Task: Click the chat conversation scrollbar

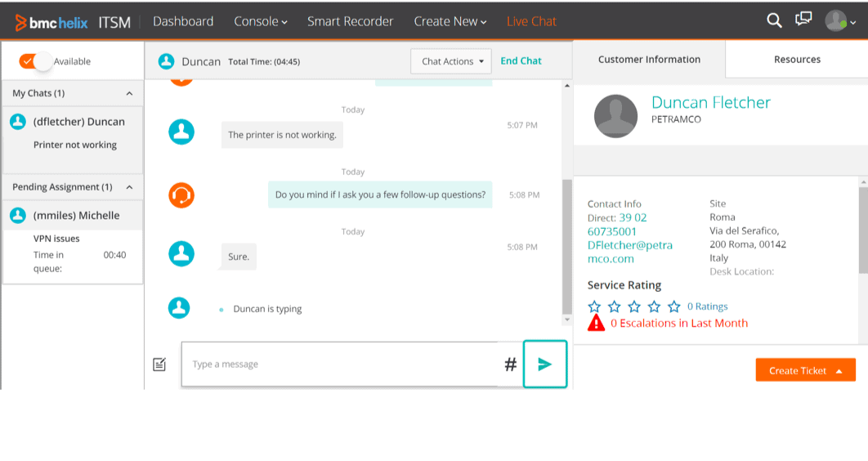Action: tap(567, 246)
